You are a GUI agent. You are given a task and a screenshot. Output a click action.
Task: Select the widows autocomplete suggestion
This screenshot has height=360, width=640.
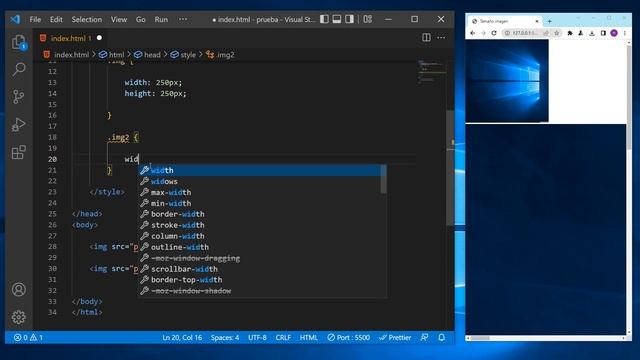(x=260, y=181)
